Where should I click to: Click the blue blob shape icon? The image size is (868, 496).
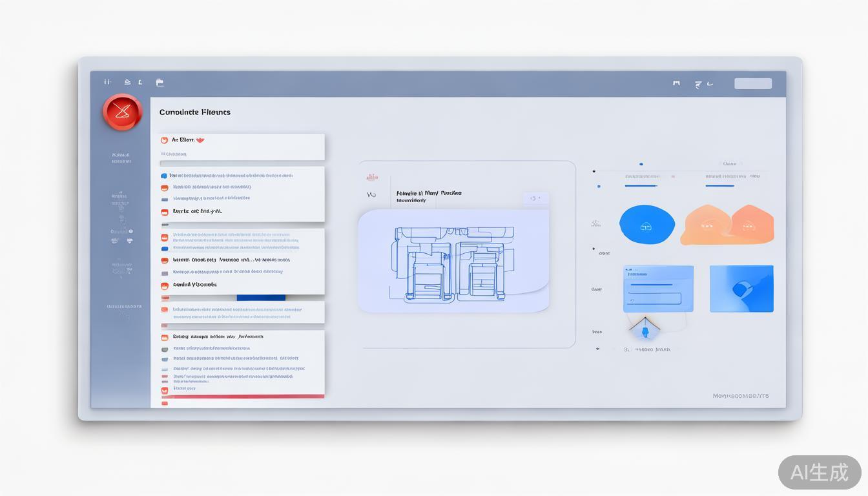(646, 225)
